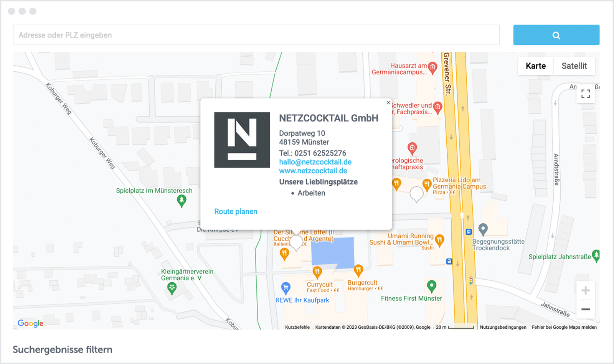Screen dimensions: 614x364
Task: Click the Currycult fast food pin
Action: (317, 272)
